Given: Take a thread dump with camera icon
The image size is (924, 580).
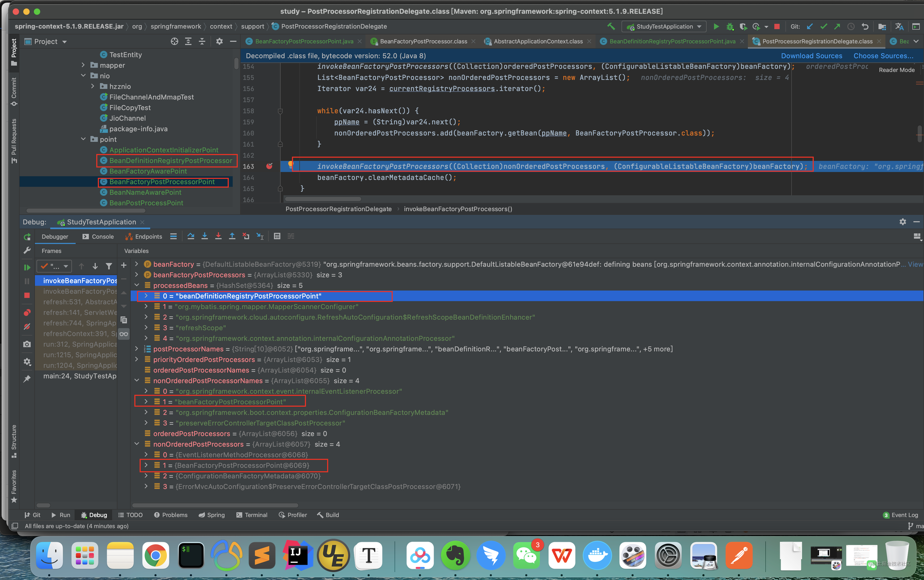Looking at the screenshot, I should click(x=27, y=344).
